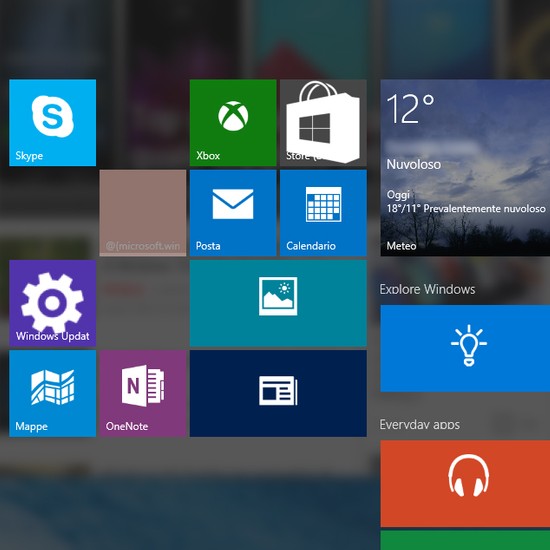Open the News tile with the newspaper icon

pos(278,393)
